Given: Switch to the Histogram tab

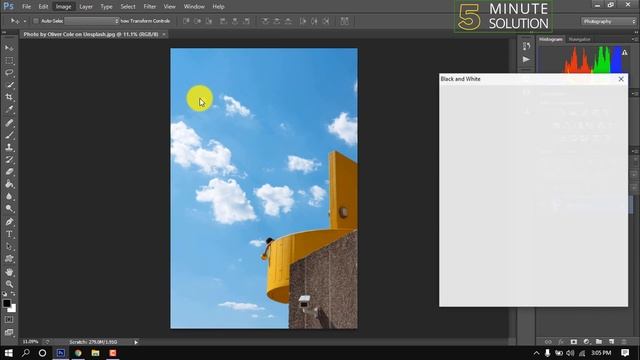Looking at the screenshot, I should (x=551, y=40).
